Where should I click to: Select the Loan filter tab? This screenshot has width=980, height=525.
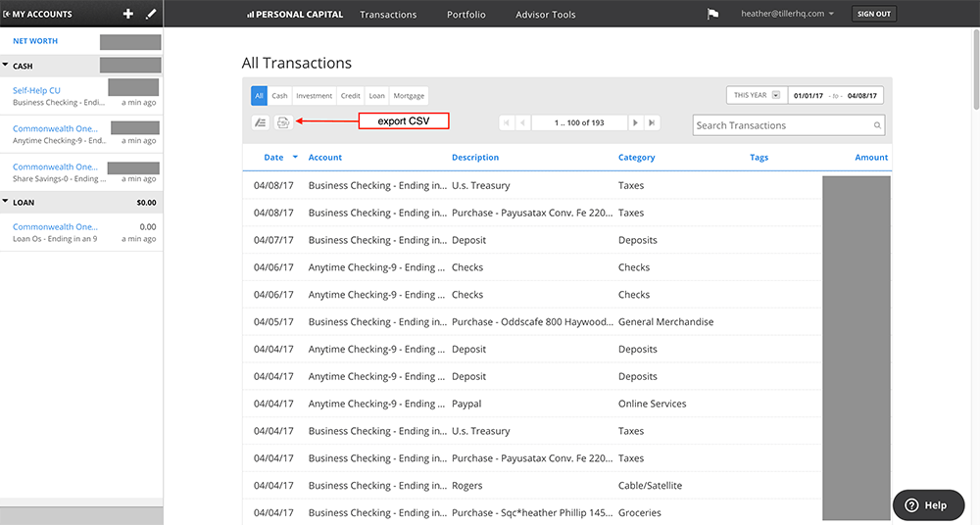377,96
